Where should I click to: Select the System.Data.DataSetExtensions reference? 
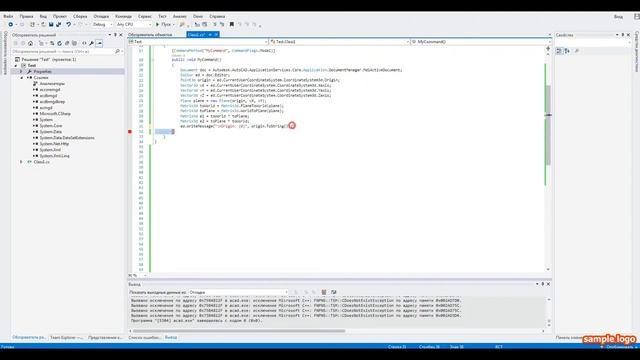[64, 138]
